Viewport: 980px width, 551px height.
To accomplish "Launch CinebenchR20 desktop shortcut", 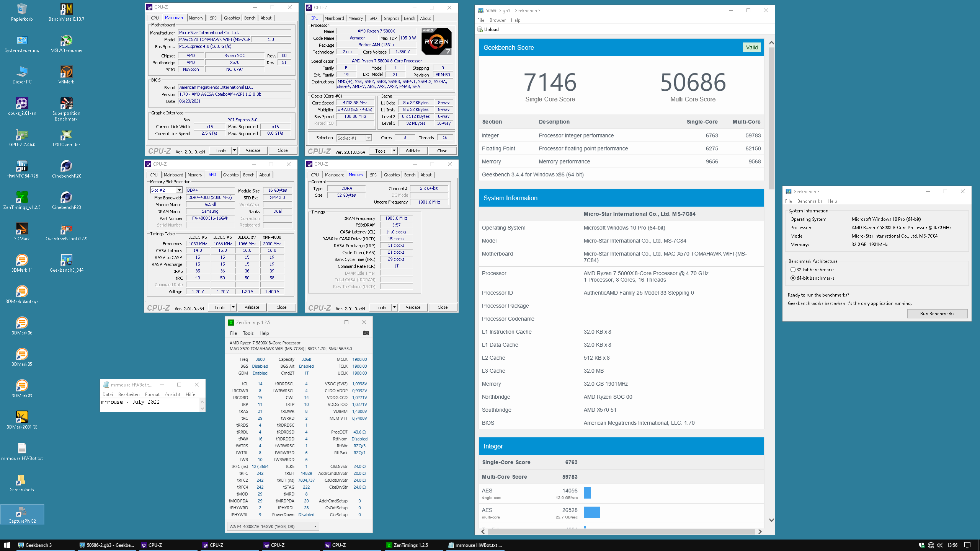I will point(66,169).
